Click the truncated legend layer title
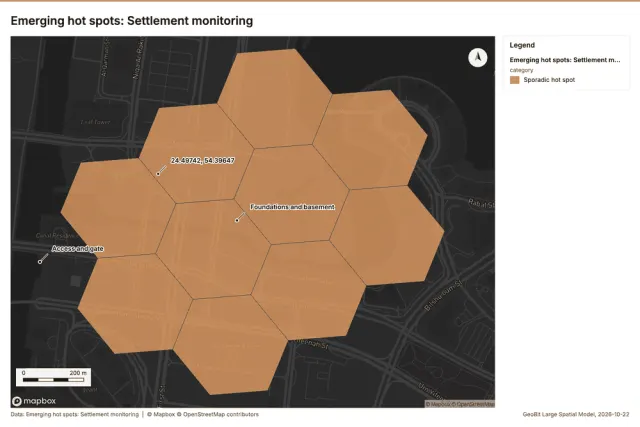 [564, 60]
